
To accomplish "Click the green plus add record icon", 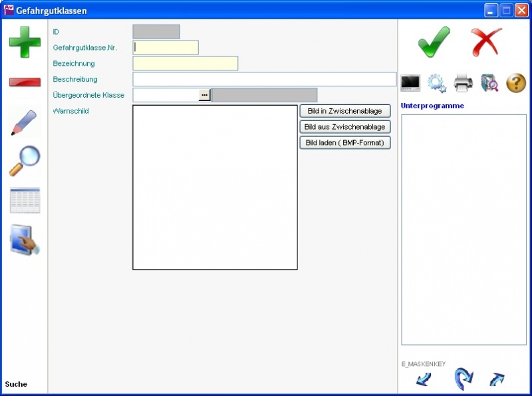I will (25, 42).
